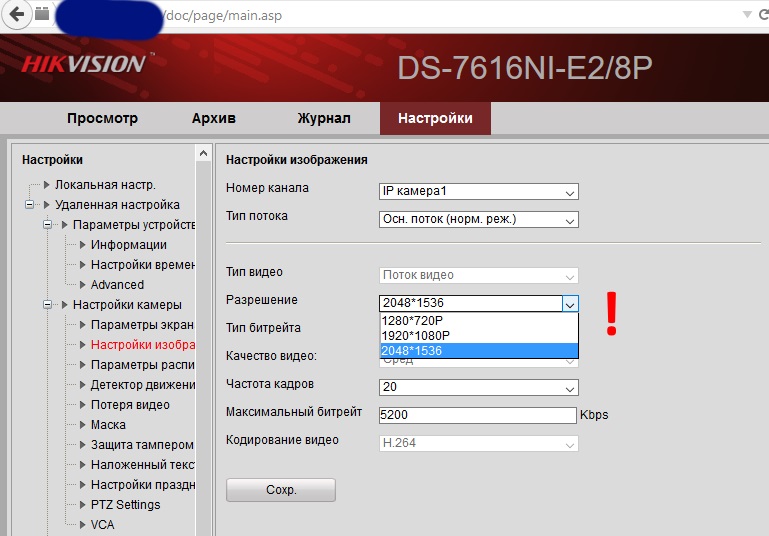Open PTZ Settings tree item
The width and height of the screenshot is (769, 536).
[126, 505]
